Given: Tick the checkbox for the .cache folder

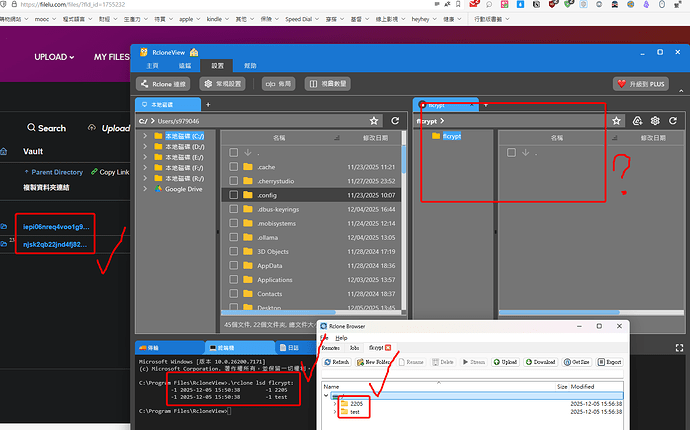Looking at the screenshot, I should pos(233,167).
